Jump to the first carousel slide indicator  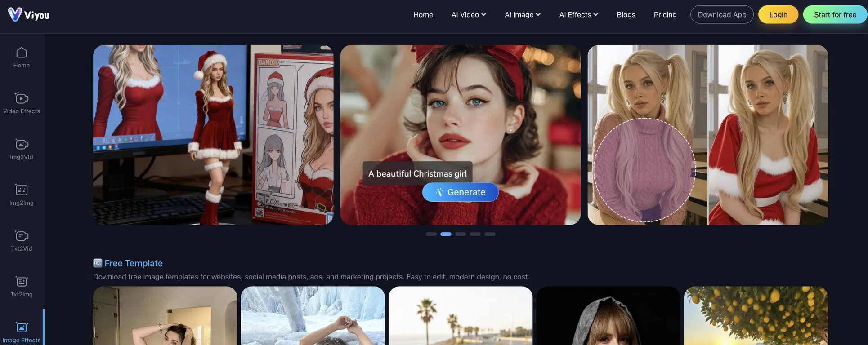[x=431, y=234]
